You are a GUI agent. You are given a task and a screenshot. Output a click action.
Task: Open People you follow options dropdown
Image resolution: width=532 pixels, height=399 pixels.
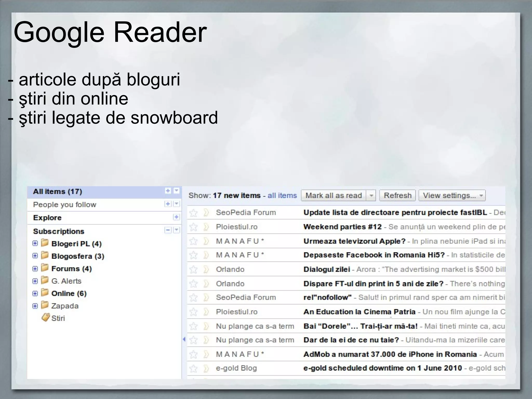(177, 204)
